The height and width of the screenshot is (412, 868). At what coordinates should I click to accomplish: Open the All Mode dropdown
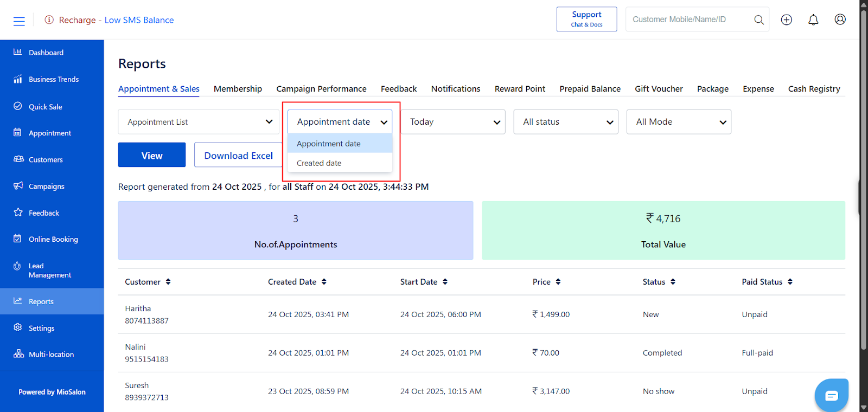[x=679, y=122]
